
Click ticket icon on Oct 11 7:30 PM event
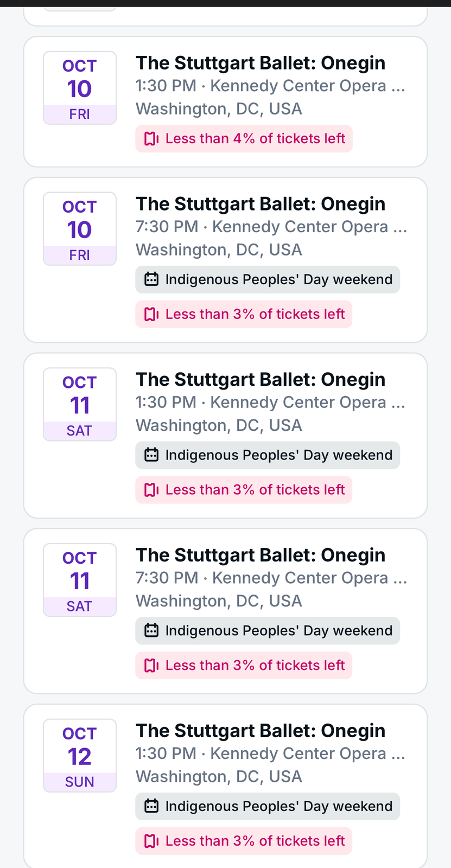pyautogui.click(x=151, y=665)
